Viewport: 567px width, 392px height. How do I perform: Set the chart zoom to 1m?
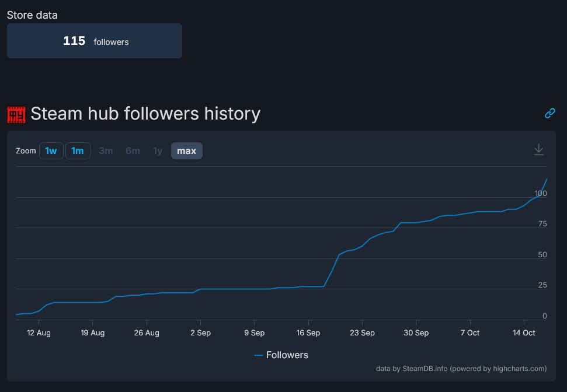coord(78,150)
